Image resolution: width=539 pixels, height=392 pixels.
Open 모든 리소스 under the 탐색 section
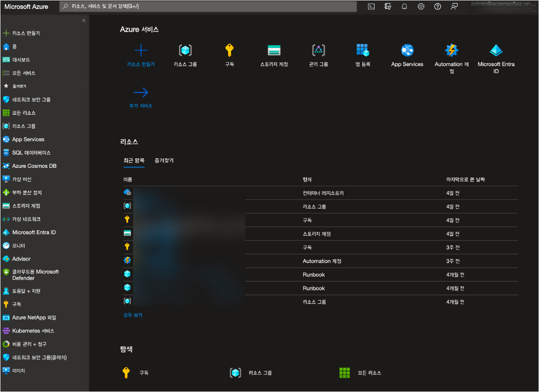pos(361,373)
